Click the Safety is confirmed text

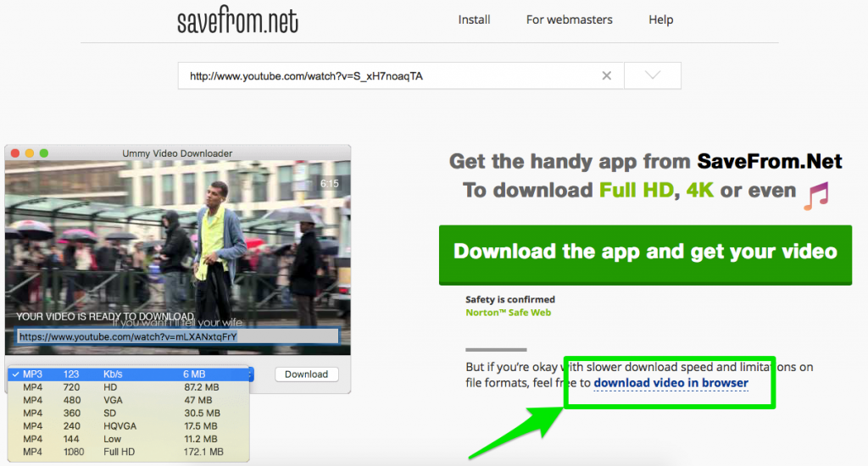click(509, 299)
